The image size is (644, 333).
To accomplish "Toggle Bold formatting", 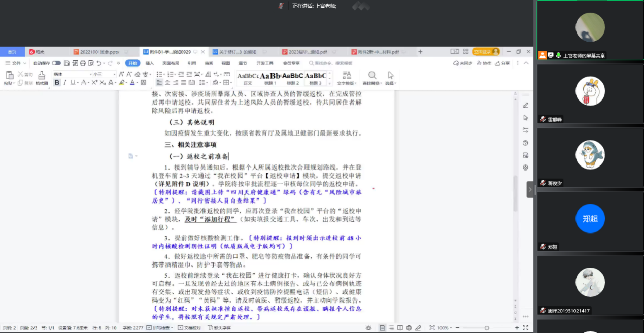I will [57, 83].
